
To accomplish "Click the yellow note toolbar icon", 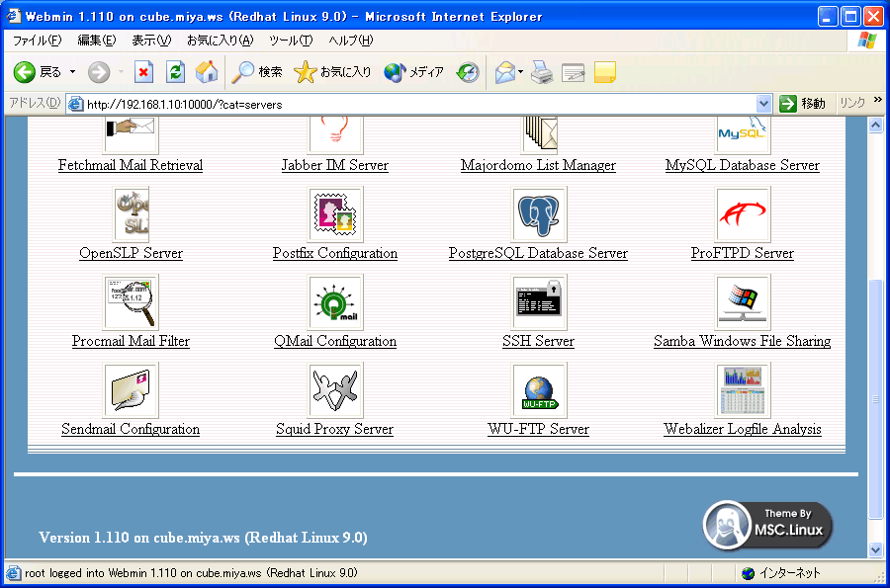I will coord(605,72).
